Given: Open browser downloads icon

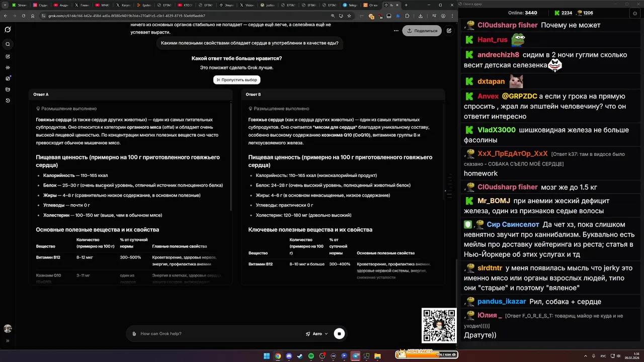Looking at the screenshot, I should coord(421,16).
